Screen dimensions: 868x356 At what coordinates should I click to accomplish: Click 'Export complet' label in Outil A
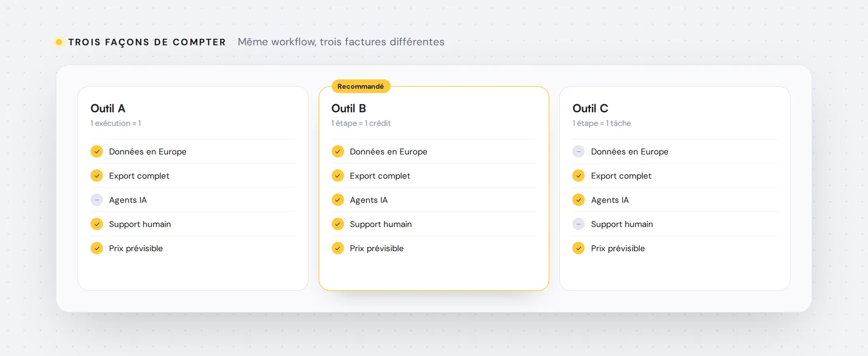pyautogui.click(x=139, y=176)
